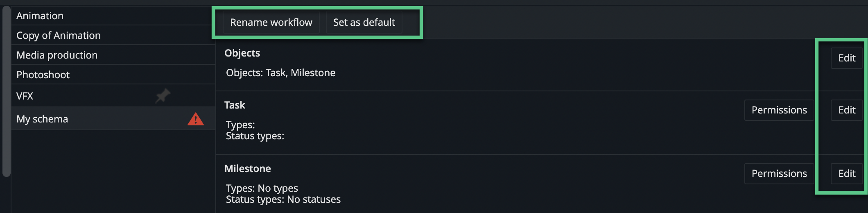The image size is (868, 213).
Task: Choose the Photoshoot schema
Action: point(43,75)
